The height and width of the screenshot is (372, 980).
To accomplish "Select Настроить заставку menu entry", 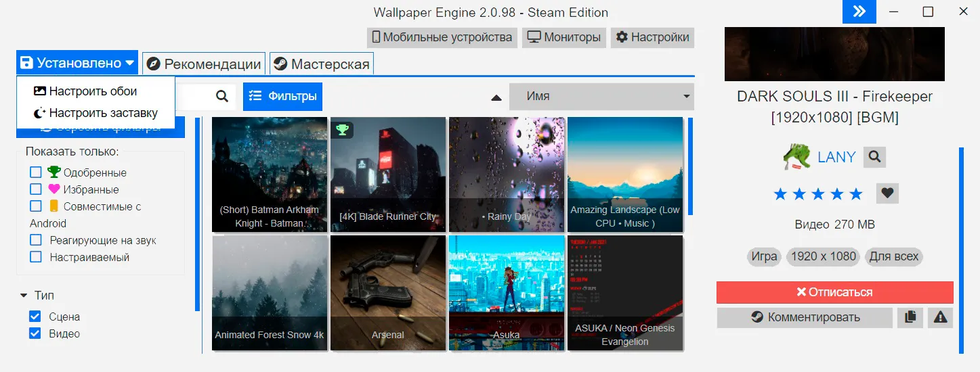I will (95, 113).
